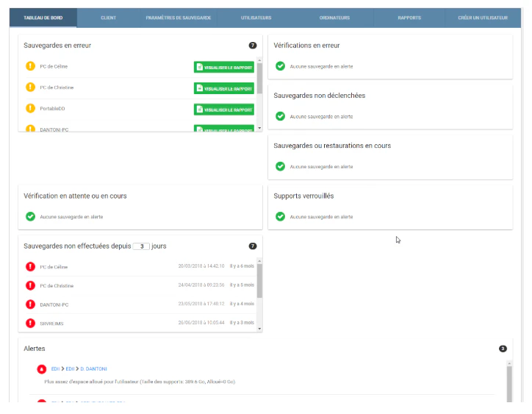Click yellow warning icon for PC de Christine

(30, 88)
